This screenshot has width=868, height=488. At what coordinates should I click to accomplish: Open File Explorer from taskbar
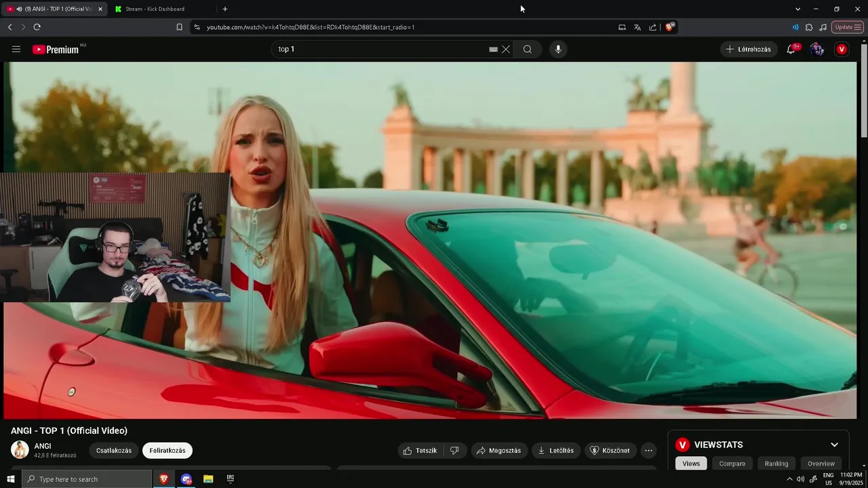click(208, 479)
